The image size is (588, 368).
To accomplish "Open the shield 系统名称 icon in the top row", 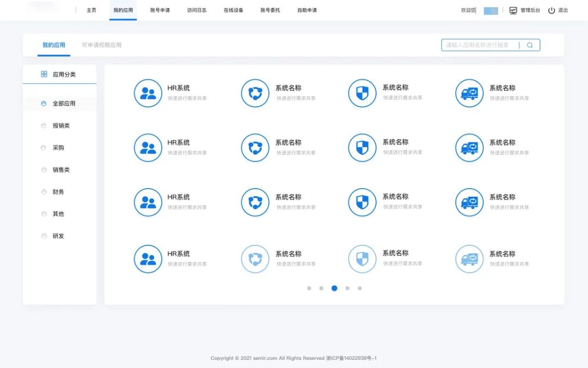I will click(x=362, y=93).
